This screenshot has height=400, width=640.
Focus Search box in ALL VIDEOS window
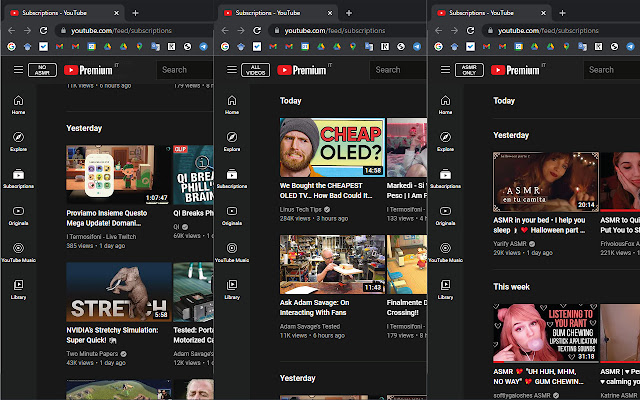(x=398, y=70)
